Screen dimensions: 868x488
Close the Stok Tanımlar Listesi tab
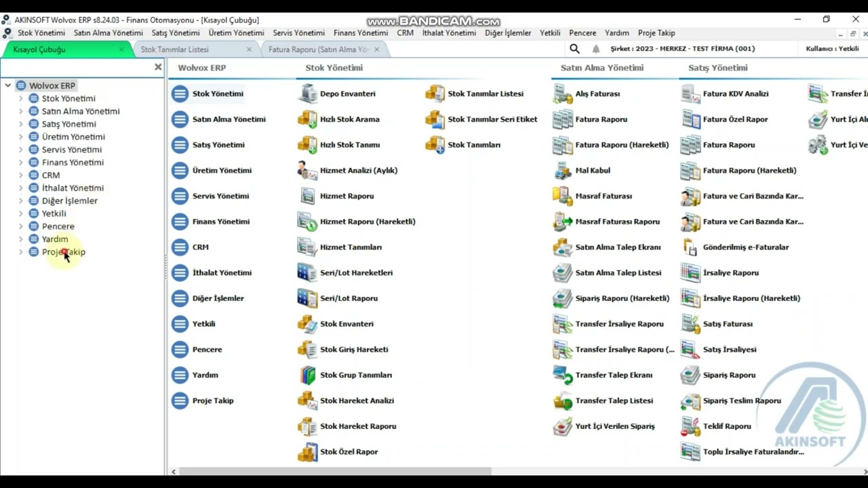tap(249, 49)
